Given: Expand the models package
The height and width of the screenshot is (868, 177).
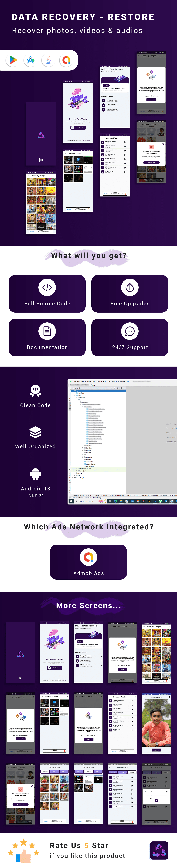Looking at the screenshot, I should point(83,453).
